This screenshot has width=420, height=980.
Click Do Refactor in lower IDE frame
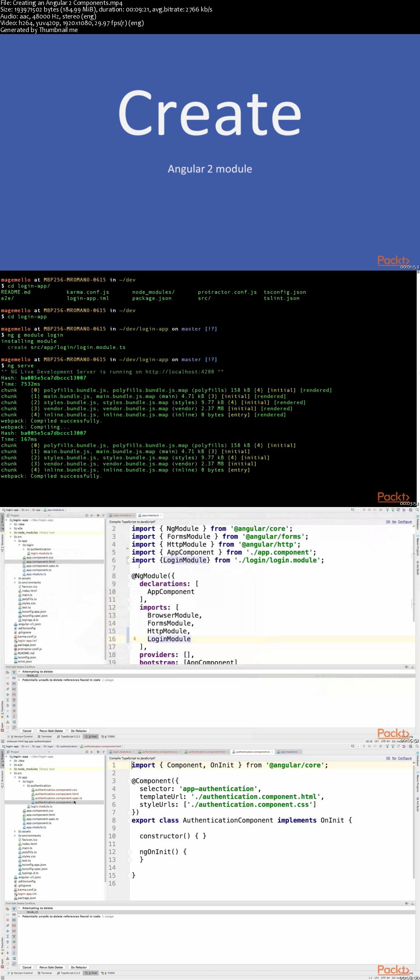(79, 967)
